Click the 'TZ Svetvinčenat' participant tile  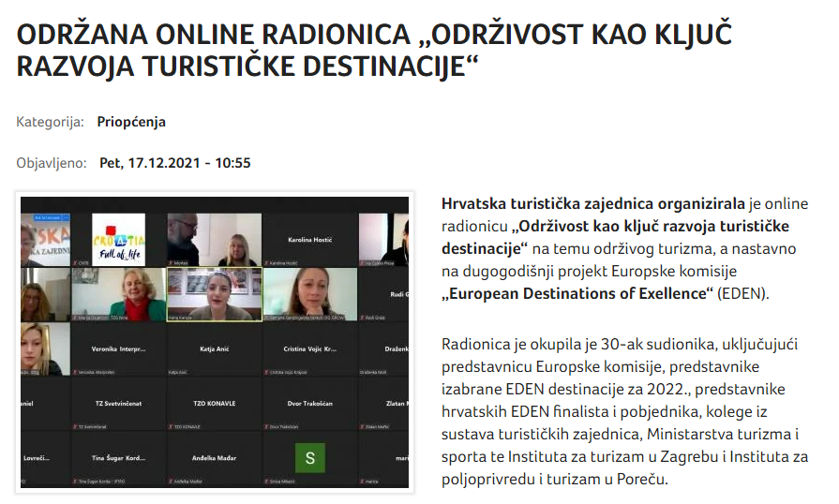118,403
